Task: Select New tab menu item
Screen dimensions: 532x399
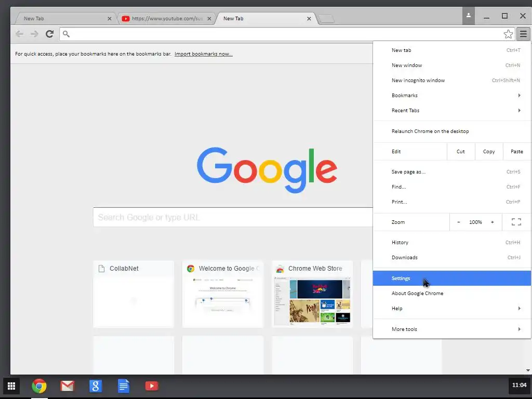Action: point(452,50)
